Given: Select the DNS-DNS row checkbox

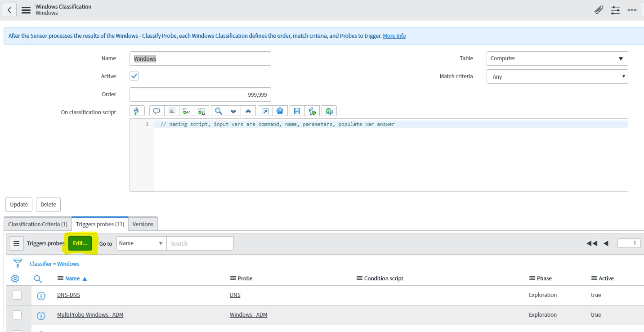Looking at the screenshot, I should tap(17, 295).
